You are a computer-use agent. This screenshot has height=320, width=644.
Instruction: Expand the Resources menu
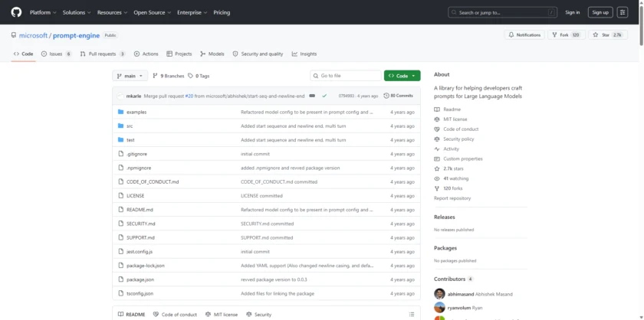tap(112, 12)
